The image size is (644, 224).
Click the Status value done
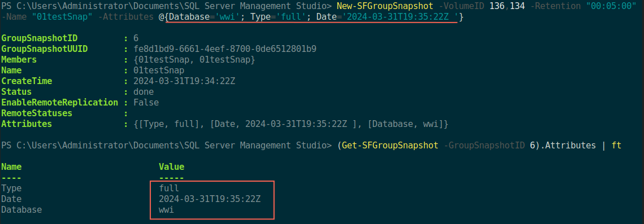click(x=143, y=92)
